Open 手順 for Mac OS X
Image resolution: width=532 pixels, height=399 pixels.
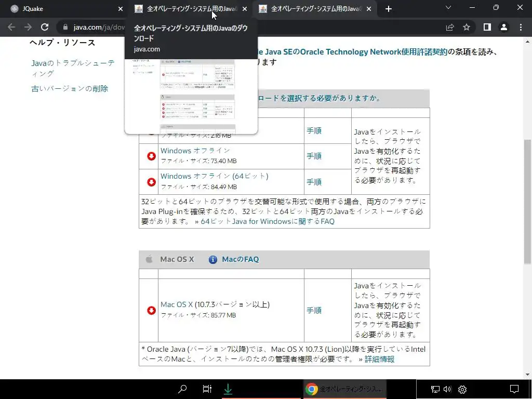click(x=314, y=310)
